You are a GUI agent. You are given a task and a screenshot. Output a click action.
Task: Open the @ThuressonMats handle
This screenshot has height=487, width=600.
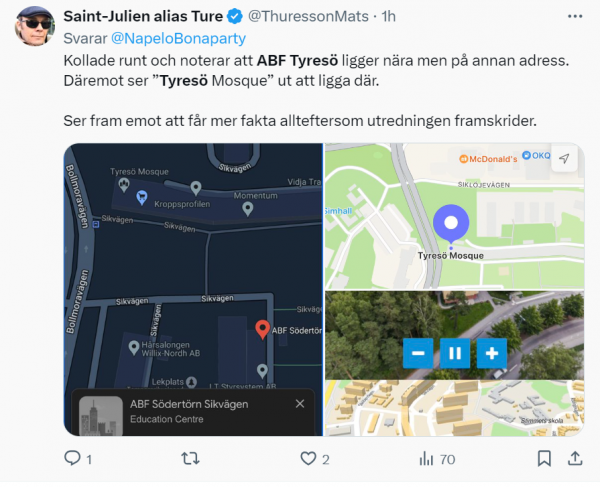tap(308, 16)
